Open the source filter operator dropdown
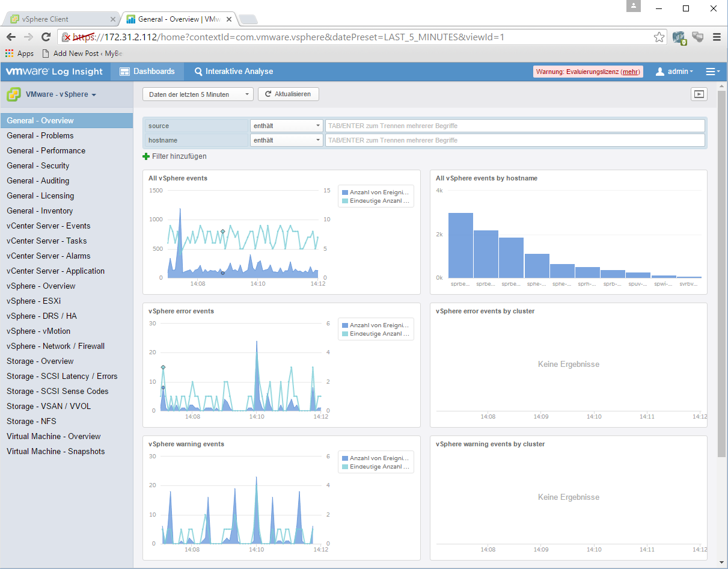 (x=287, y=126)
